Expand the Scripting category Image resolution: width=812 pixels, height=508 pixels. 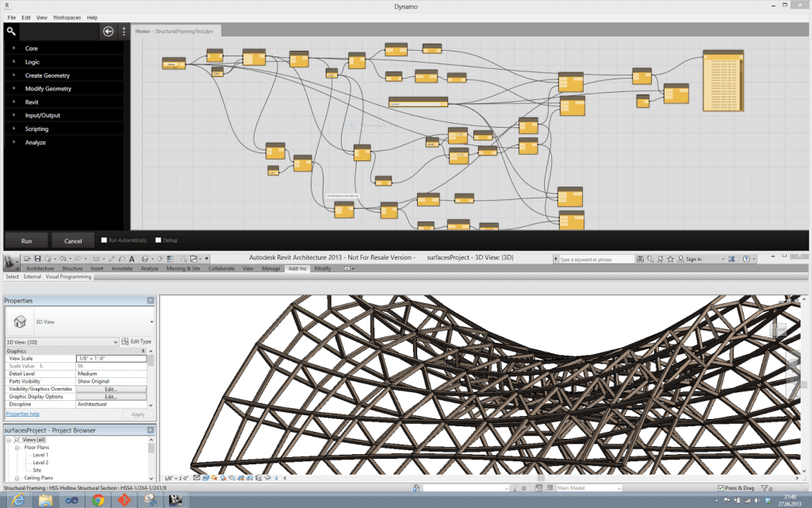[x=14, y=129]
